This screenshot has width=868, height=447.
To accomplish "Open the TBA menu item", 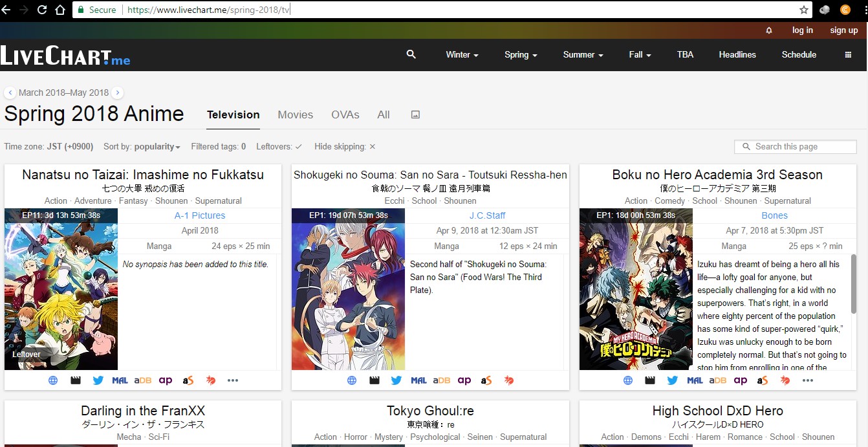I will click(685, 55).
